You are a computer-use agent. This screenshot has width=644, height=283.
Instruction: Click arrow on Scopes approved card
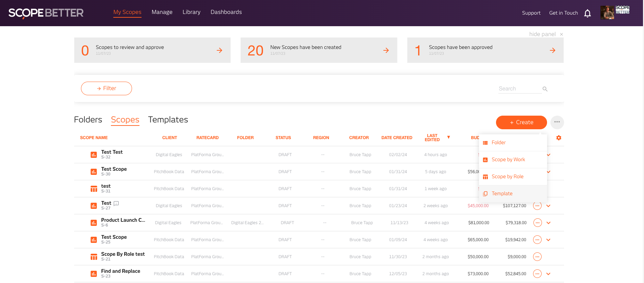(x=552, y=50)
